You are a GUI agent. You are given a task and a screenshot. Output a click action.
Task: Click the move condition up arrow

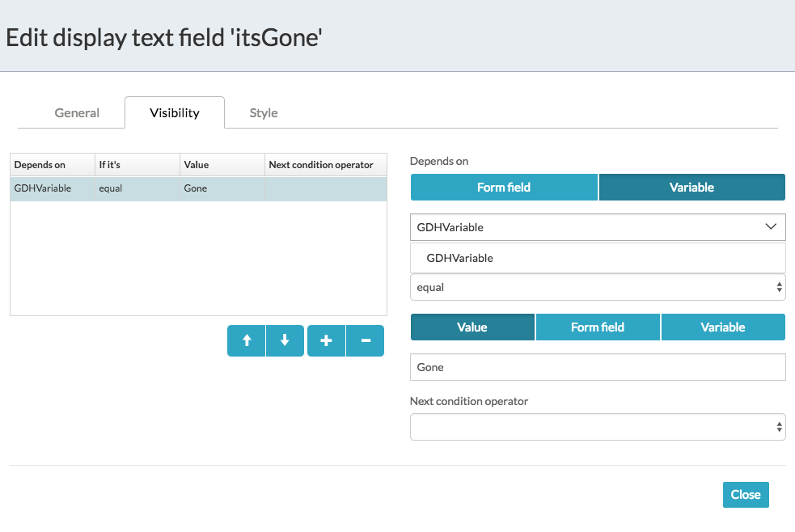[247, 341]
